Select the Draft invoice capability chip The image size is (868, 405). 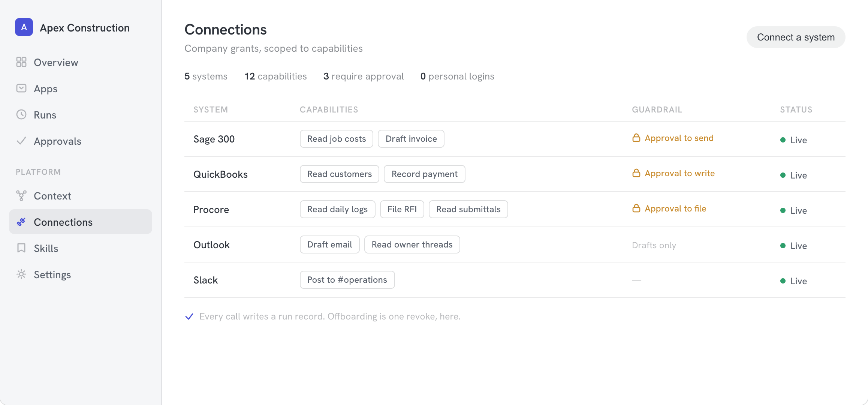pyautogui.click(x=411, y=139)
